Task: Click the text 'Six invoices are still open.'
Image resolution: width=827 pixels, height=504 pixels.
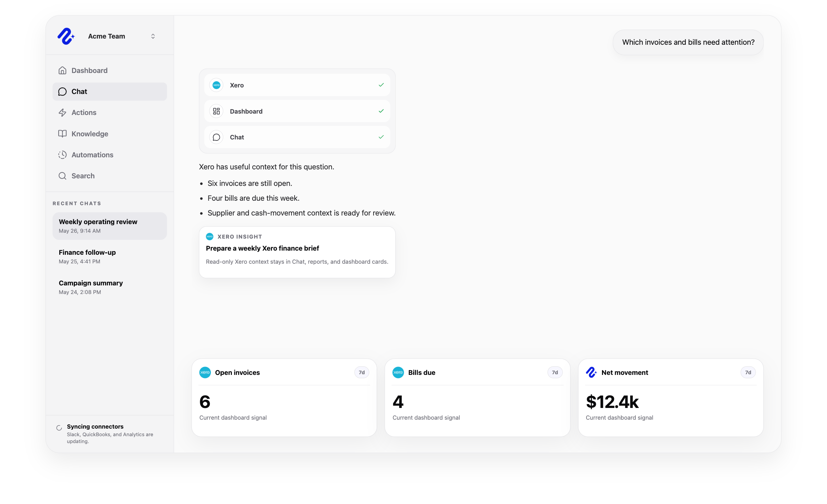Action: 250,183
